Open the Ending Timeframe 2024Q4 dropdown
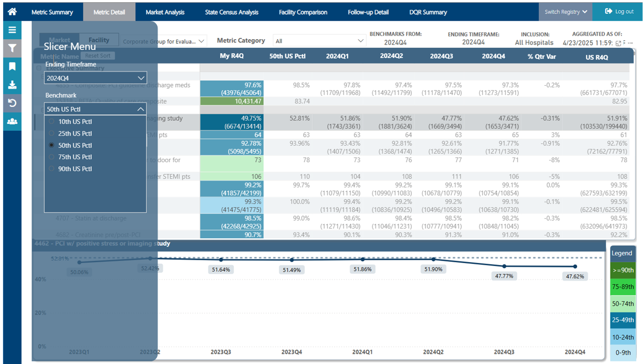This screenshot has height=364, width=643. point(95,78)
